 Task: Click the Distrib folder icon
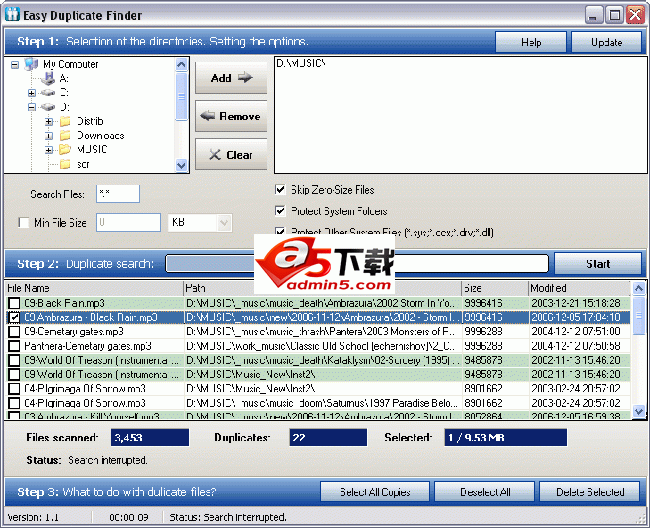pyautogui.click(x=65, y=121)
